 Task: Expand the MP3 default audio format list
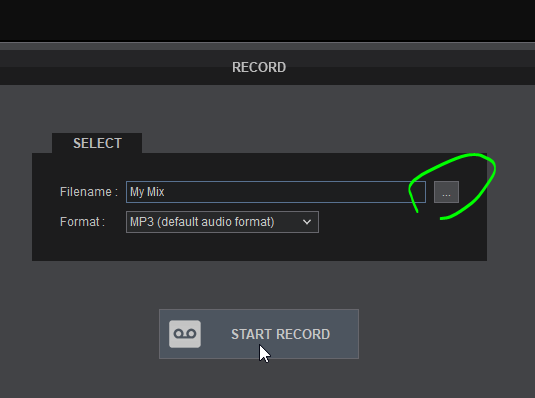coord(222,222)
